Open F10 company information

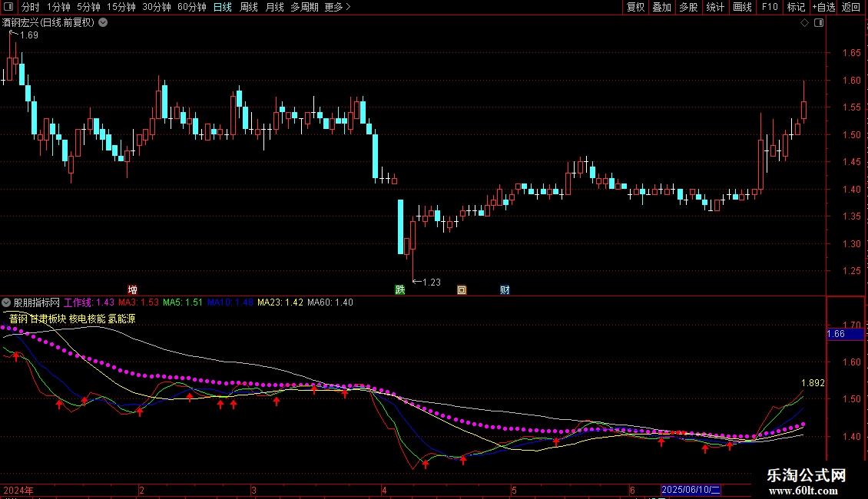[x=770, y=7]
